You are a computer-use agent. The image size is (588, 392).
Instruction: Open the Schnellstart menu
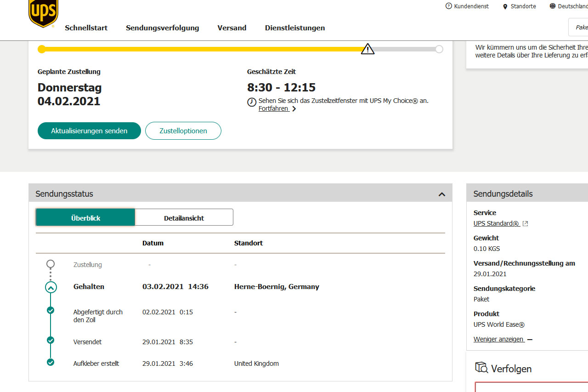click(x=86, y=28)
